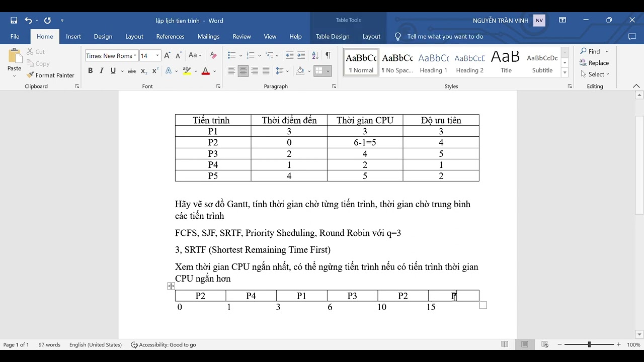
Task: Open the font name dropdown
Action: pyautogui.click(x=135, y=56)
